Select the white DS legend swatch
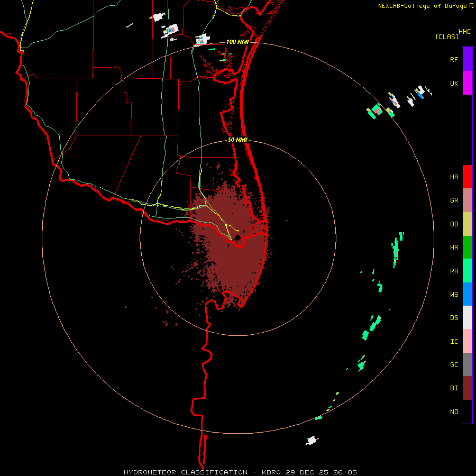Screen dimensions: 476x476 pos(467,317)
